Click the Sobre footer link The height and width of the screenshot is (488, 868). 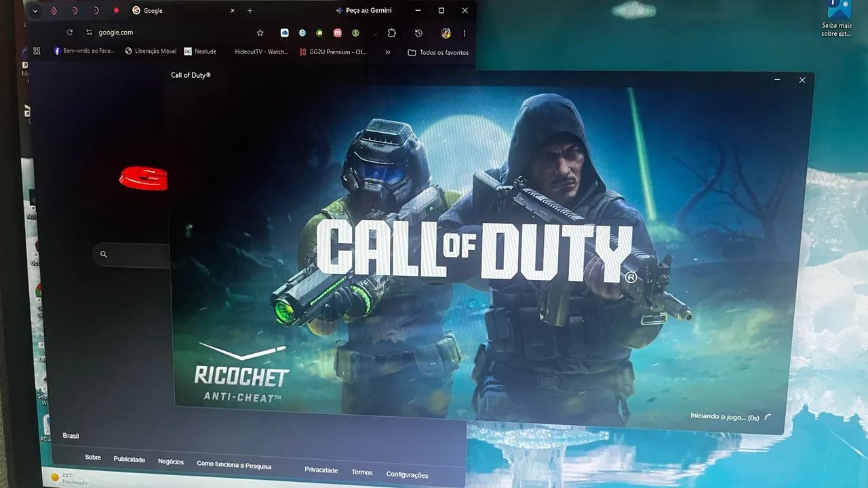coord(93,457)
